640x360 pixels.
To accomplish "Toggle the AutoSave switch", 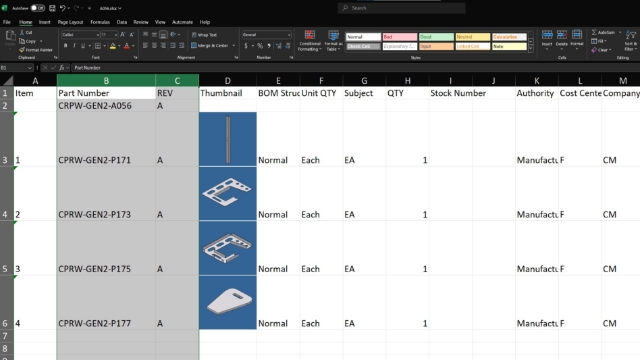I will [x=38, y=8].
